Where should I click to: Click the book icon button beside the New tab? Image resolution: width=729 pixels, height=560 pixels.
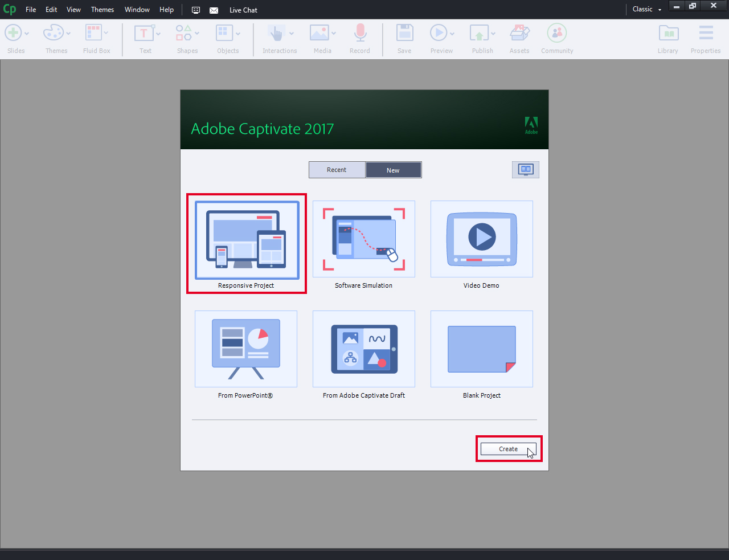click(526, 170)
